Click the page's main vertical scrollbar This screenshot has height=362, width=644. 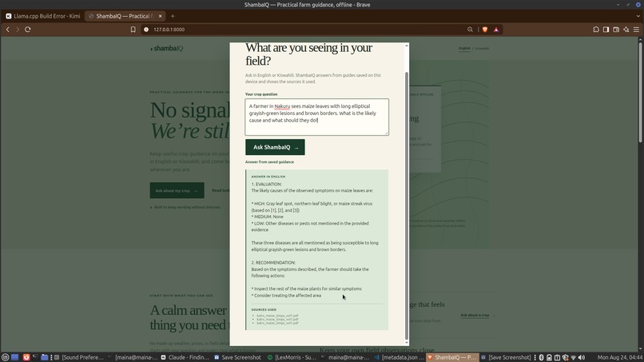[640, 91]
